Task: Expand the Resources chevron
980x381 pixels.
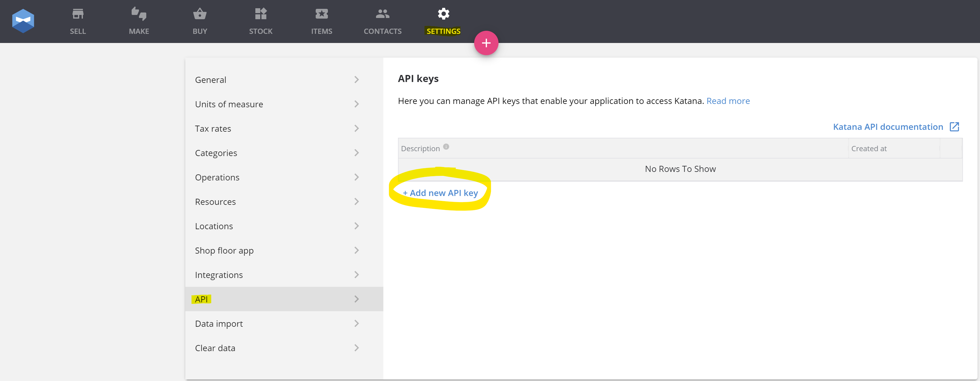Action: pyautogui.click(x=357, y=201)
